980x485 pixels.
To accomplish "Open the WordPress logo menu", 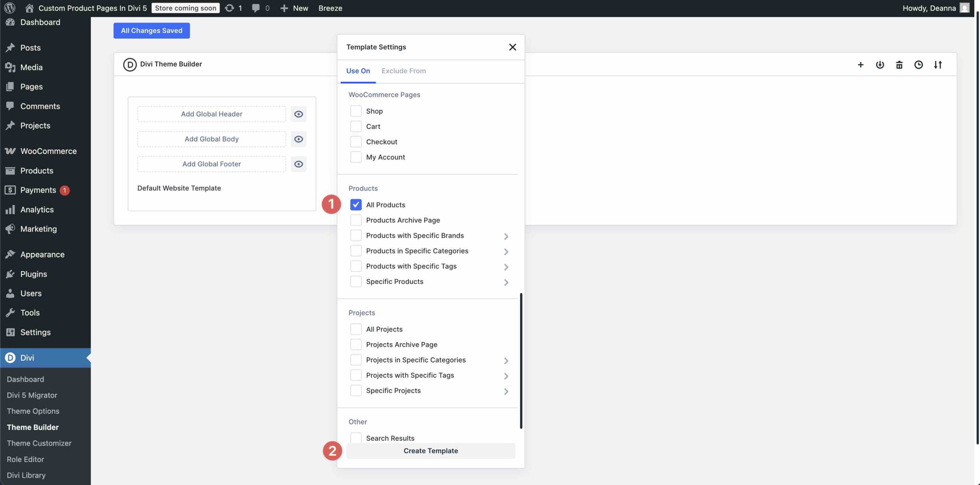I will (10, 8).
